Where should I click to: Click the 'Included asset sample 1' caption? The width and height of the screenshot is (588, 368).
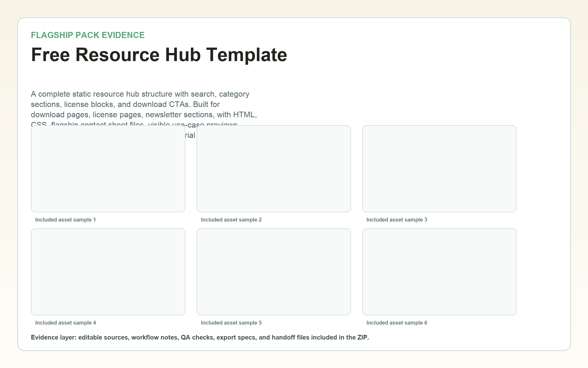tap(65, 220)
